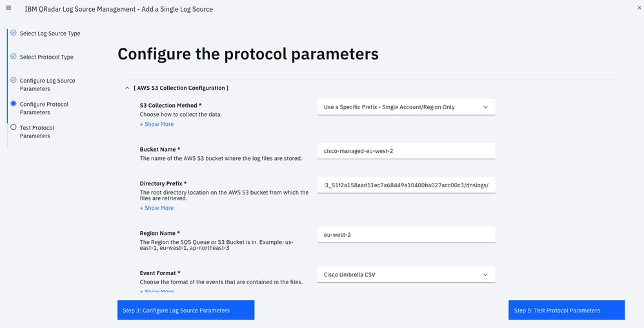Click the Bucket Name input field

[406, 151]
